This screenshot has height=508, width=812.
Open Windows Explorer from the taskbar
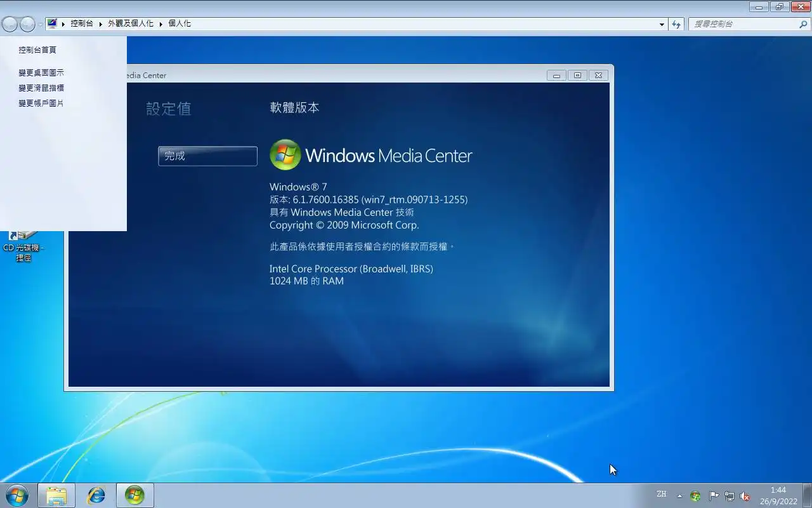point(56,495)
